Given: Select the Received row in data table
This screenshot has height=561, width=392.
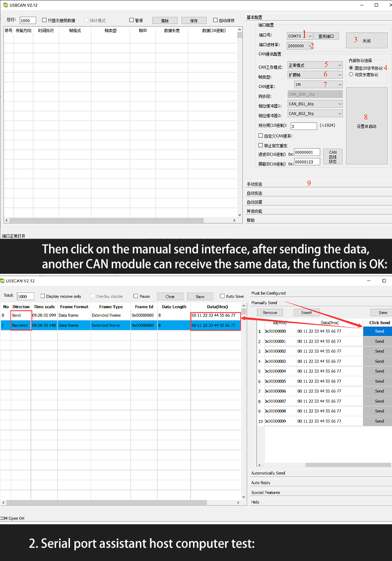Looking at the screenshot, I should (121, 325).
